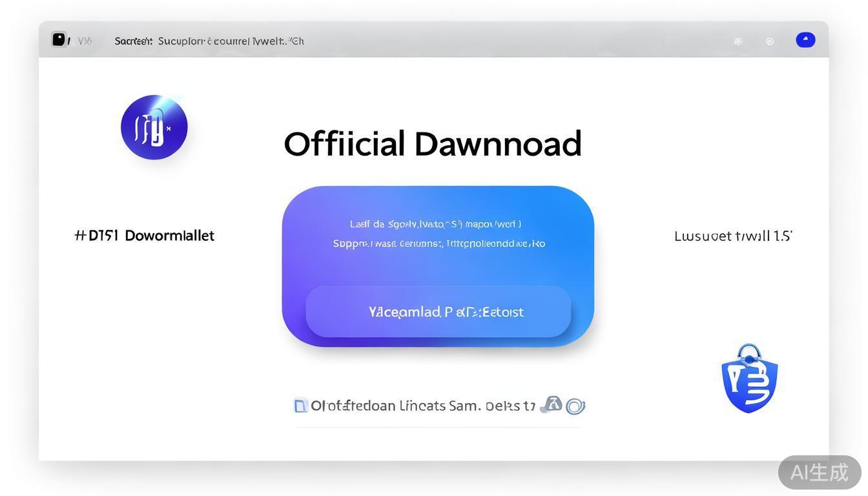
Task: Select the "#D151 Dowormlallet" label
Action: pyautogui.click(x=145, y=236)
